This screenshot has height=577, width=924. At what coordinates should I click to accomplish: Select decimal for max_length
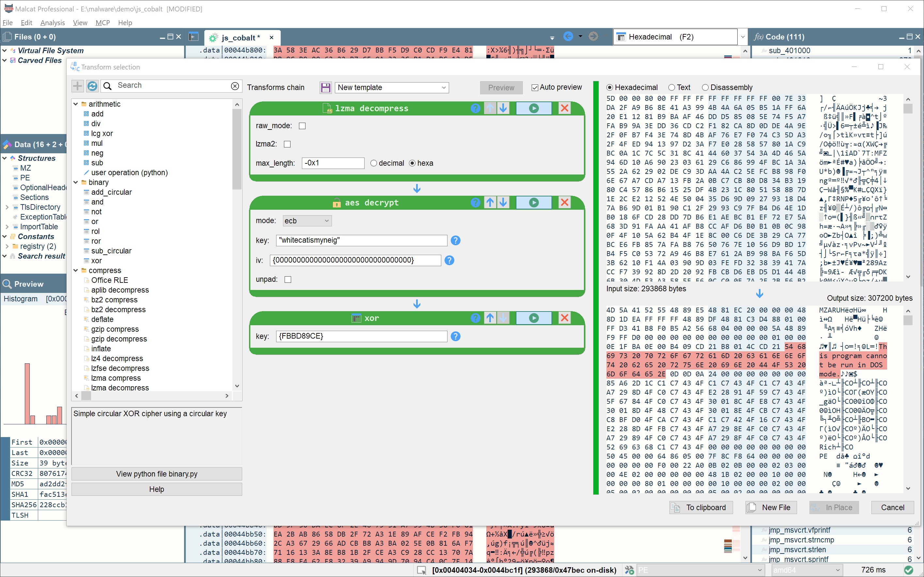click(x=373, y=163)
